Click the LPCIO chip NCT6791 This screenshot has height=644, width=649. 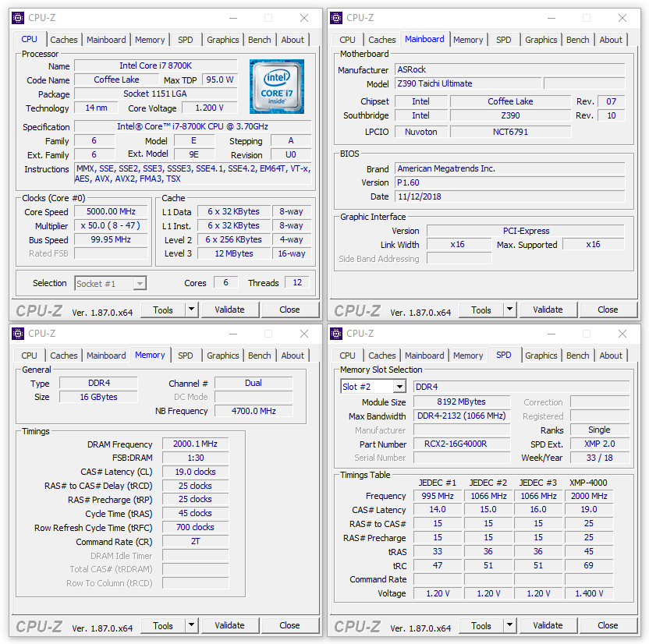510,132
